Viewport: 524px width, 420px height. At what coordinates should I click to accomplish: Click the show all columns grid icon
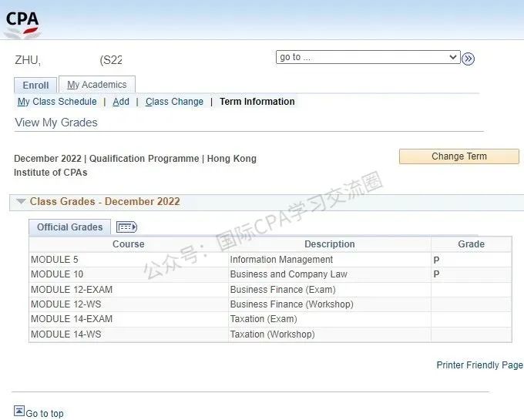(126, 227)
